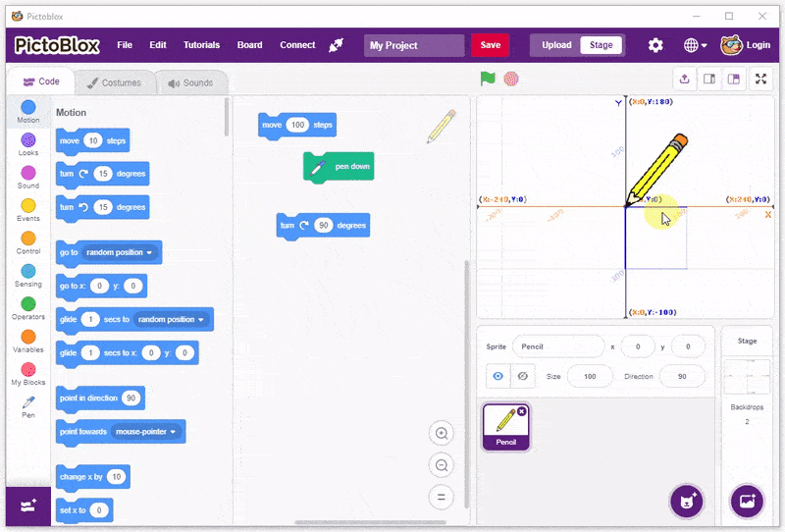Screen dimensions: 785x532
Task: Select the Variables block category
Action: pos(28,342)
